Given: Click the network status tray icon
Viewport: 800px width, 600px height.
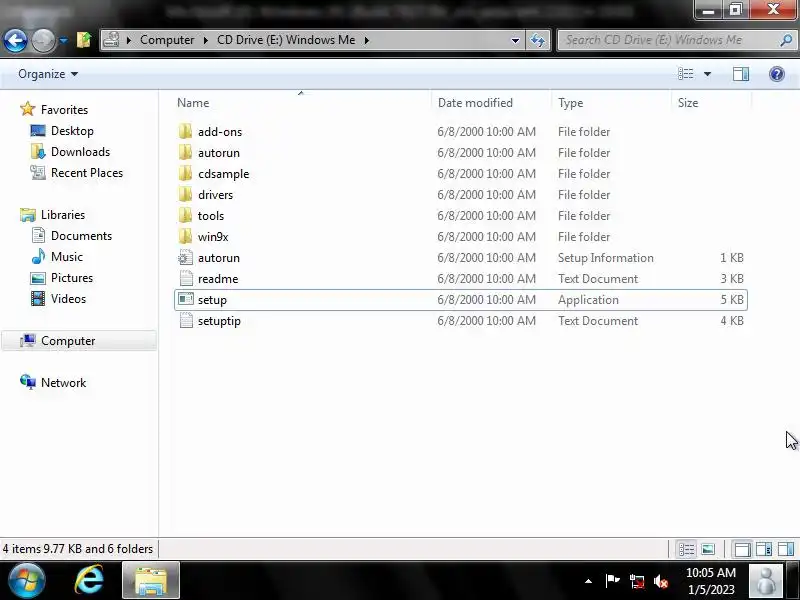Looking at the screenshot, I should tap(637, 581).
